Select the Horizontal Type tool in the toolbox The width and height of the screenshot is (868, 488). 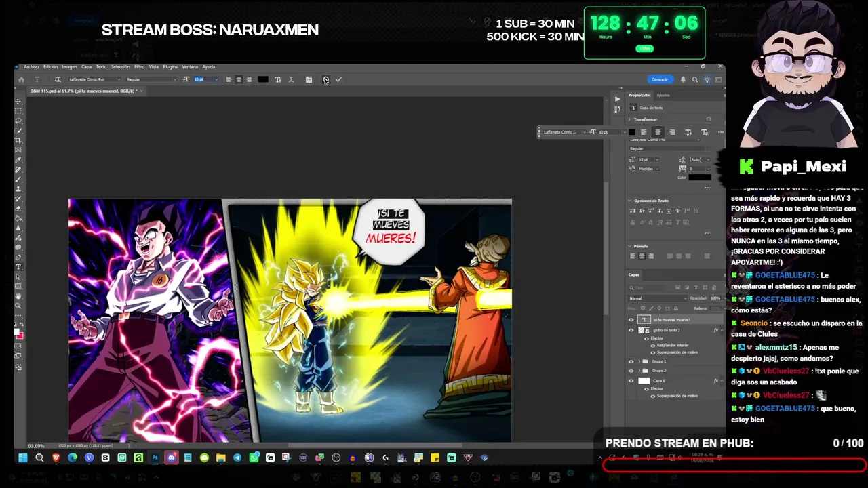(18, 267)
